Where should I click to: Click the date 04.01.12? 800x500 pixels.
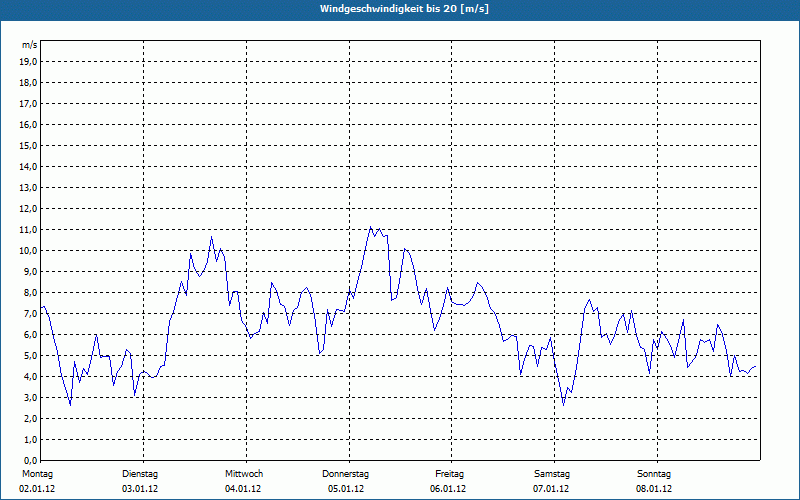coord(243,489)
